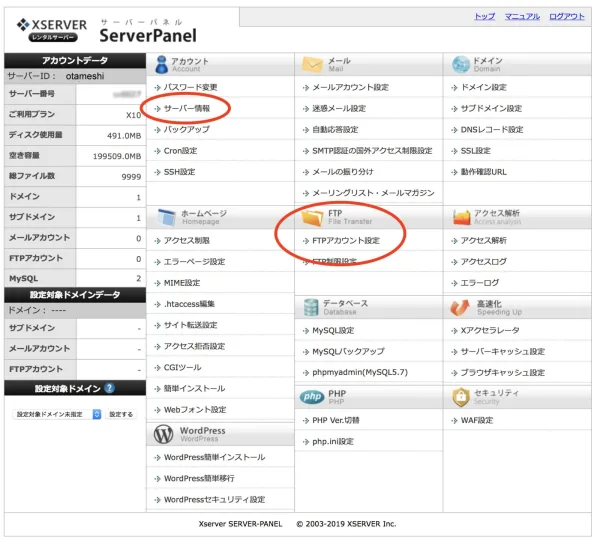The height and width of the screenshot is (542, 600).
Task: Click the XSERVER logo
Action: pos(52,29)
